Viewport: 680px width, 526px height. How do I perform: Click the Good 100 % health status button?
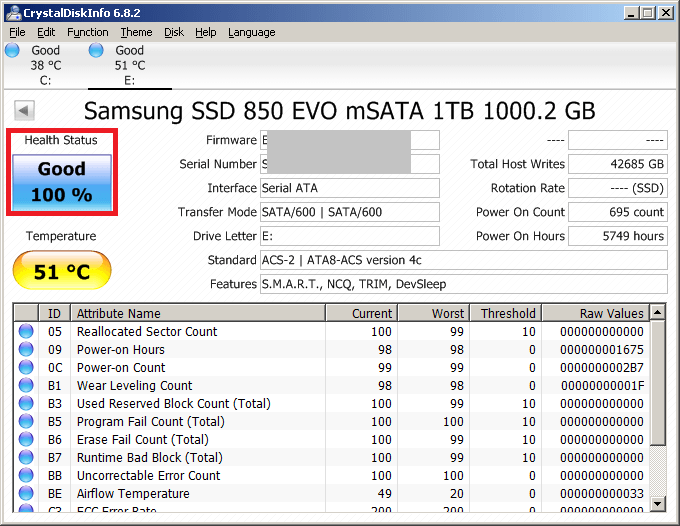62,182
